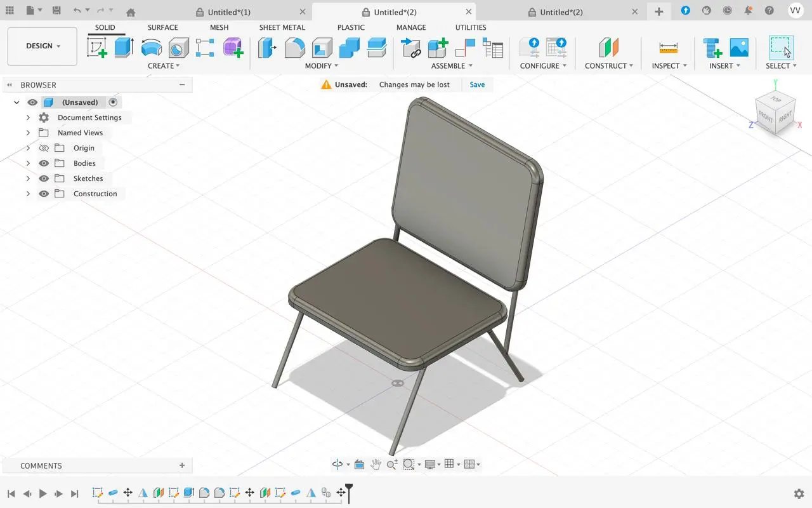This screenshot has height=508, width=812.
Task: Select the Measure tool in INSPECT
Action: 668,48
